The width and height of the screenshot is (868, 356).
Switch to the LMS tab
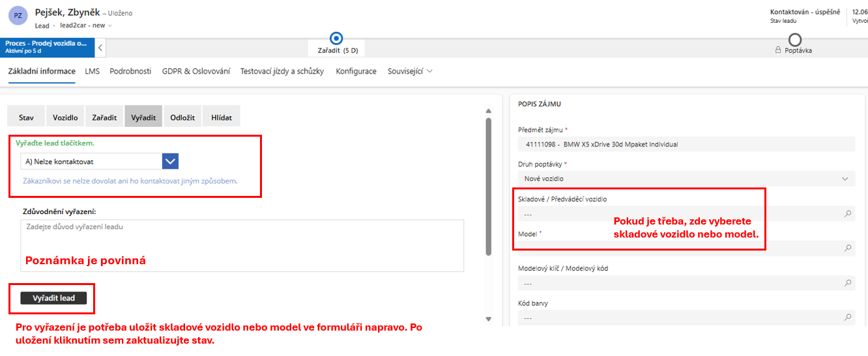click(x=92, y=71)
